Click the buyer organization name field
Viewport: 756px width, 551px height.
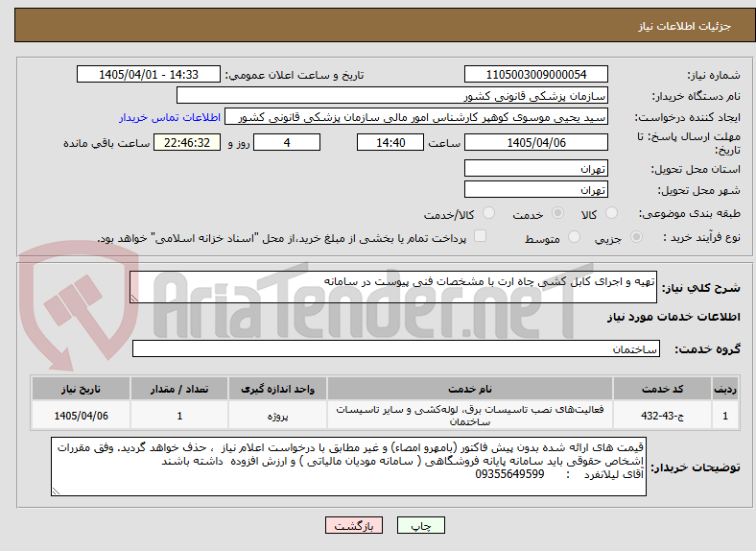(392, 96)
